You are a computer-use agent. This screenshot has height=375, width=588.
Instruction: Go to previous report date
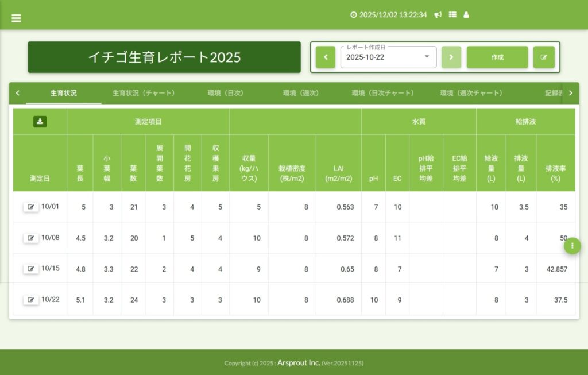coord(326,57)
